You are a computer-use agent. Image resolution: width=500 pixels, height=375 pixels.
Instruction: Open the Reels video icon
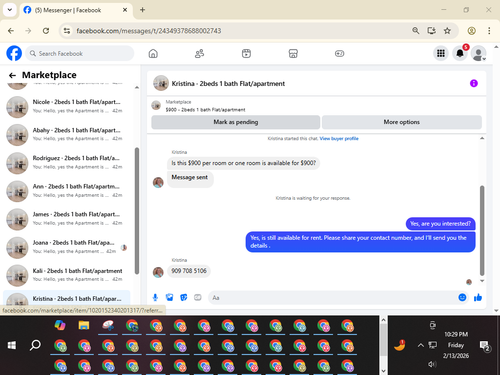click(246, 53)
